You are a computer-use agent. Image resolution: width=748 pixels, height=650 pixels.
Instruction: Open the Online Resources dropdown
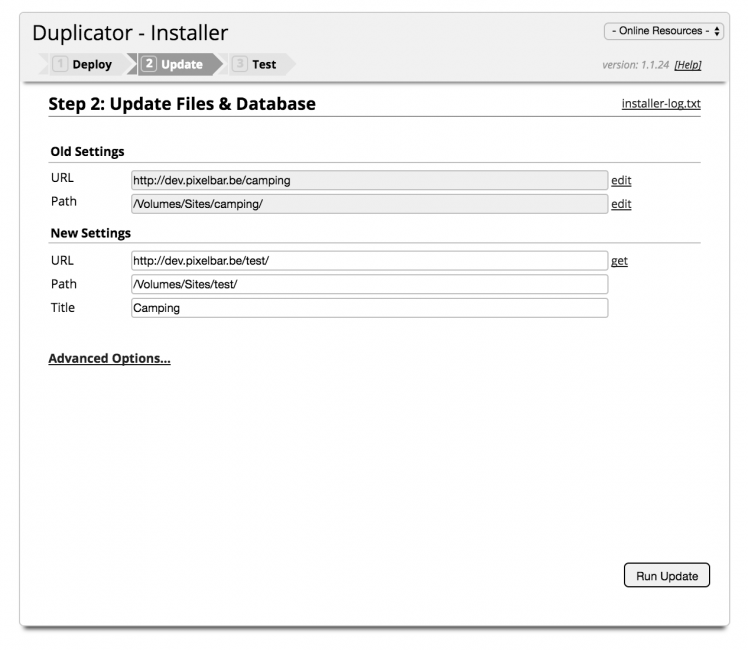coord(664,31)
